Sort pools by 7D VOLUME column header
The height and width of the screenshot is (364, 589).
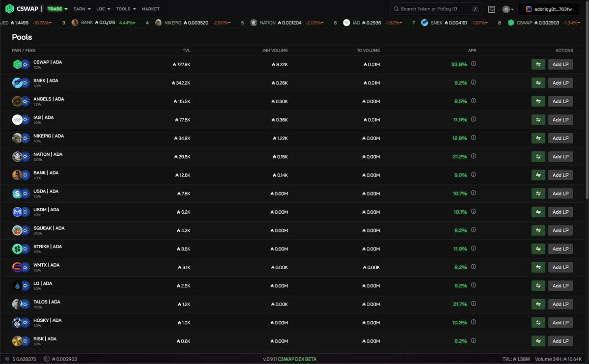coord(368,50)
